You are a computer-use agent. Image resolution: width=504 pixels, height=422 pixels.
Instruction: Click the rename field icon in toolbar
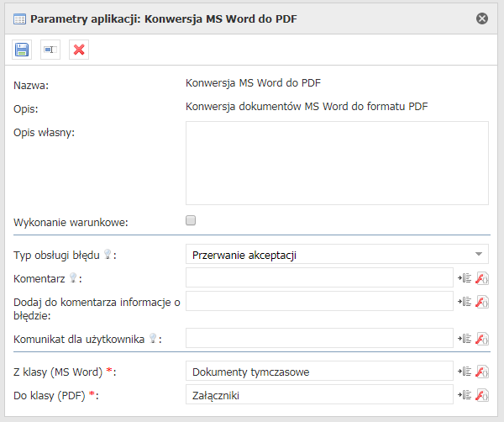(50, 50)
